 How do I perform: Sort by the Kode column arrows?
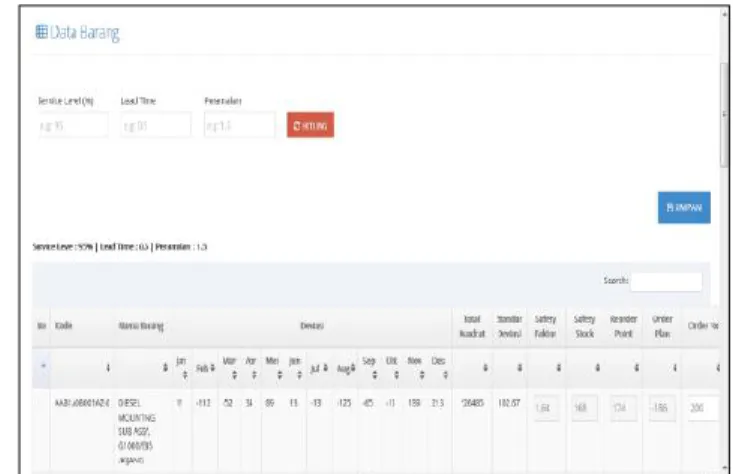click(x=108, y=368)
